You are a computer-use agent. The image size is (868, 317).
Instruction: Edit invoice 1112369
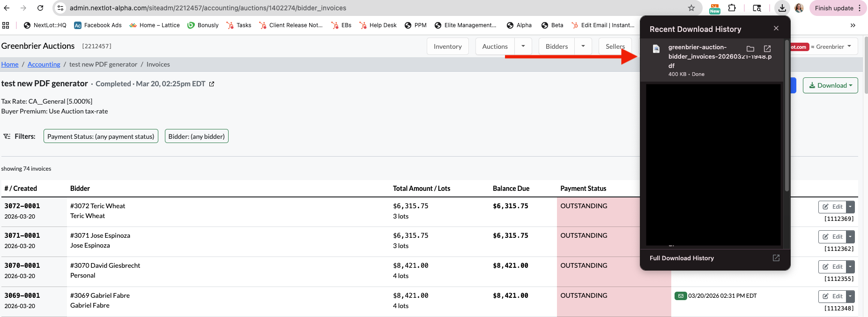[x=833, y=207]
